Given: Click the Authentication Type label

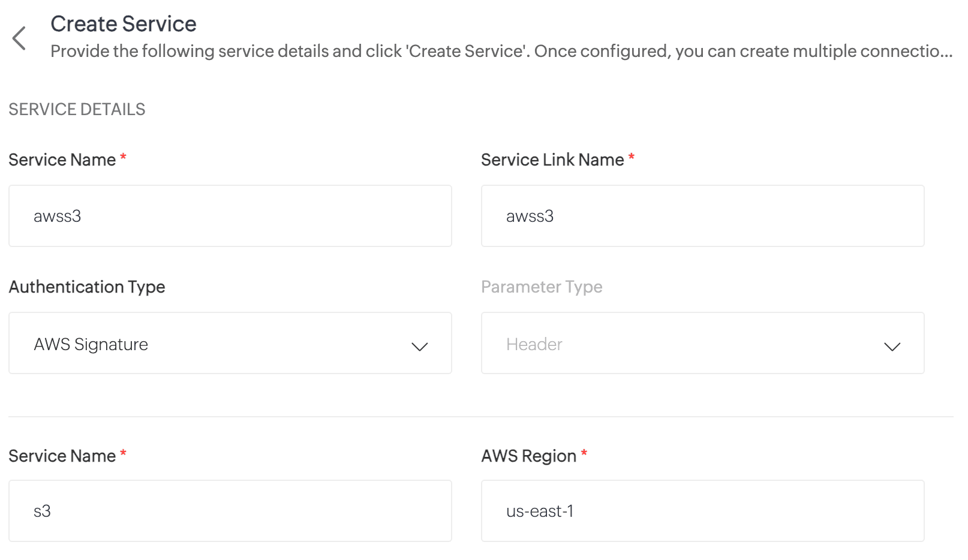Looking at the screenshot, I should pos(87,287).
